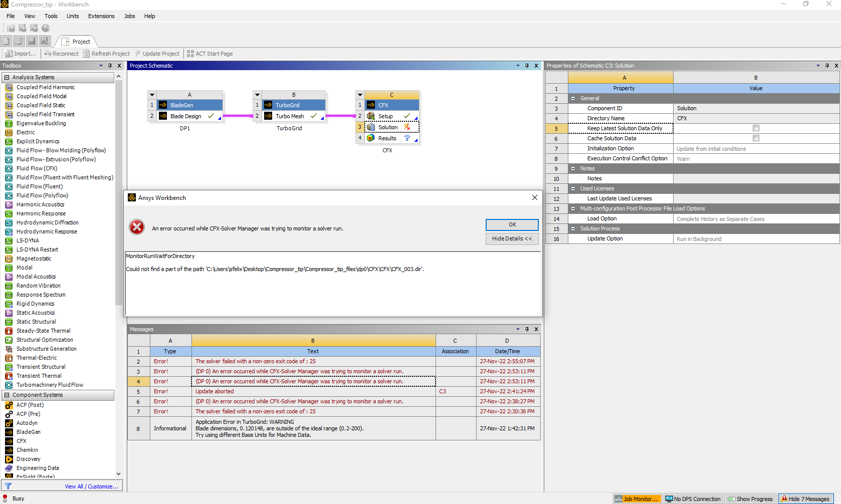Click the Update Project toolbar icon

click(138, 54)
